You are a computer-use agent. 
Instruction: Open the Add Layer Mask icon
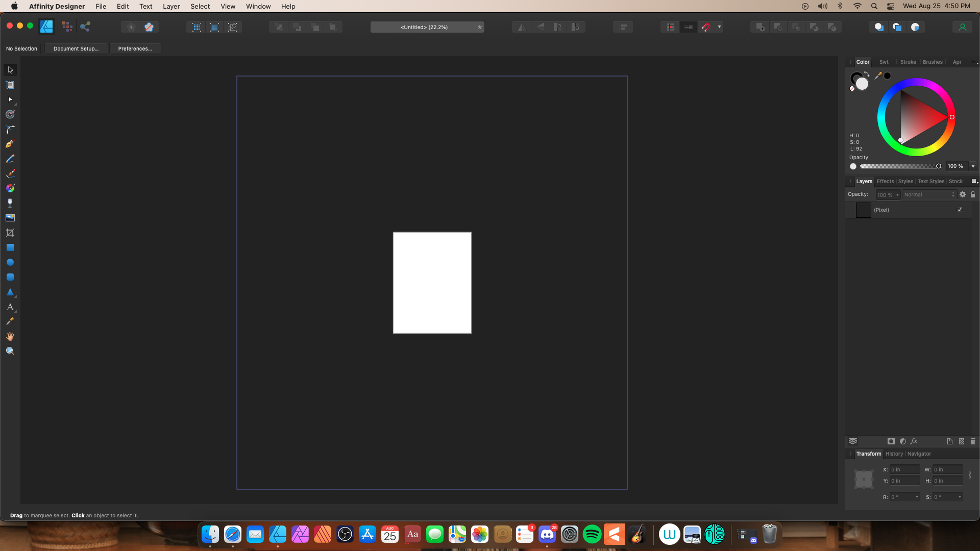click(x=891, y=441)
